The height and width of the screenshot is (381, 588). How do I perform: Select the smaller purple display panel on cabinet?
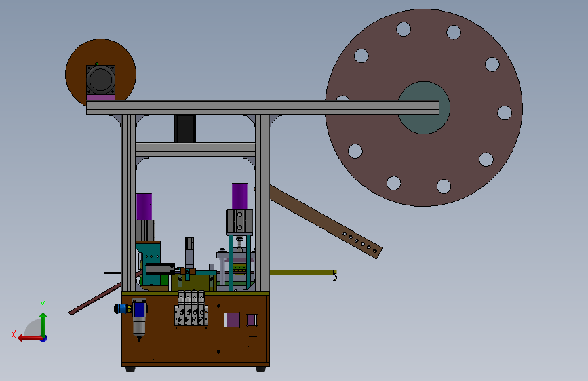pos(252,320)
